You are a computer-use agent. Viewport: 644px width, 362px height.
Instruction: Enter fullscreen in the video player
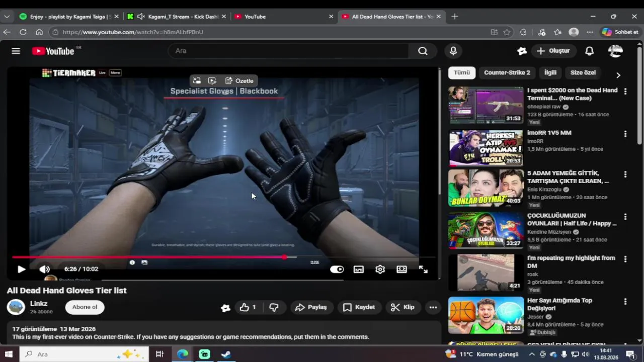coord(423,269)
